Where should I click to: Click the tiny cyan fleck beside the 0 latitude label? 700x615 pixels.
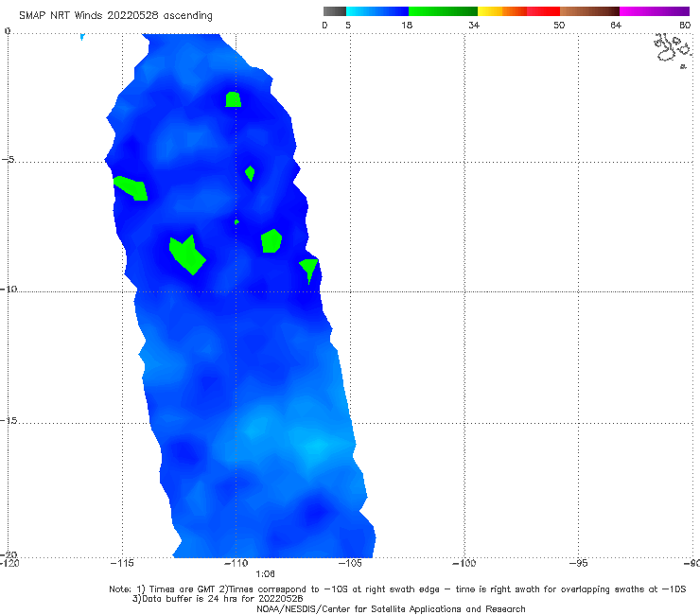82,36
